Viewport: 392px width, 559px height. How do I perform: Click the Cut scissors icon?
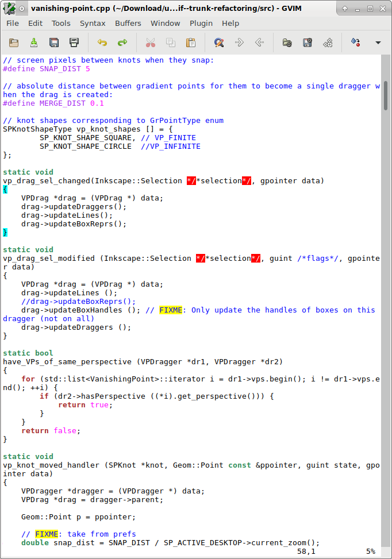(151, 43)
